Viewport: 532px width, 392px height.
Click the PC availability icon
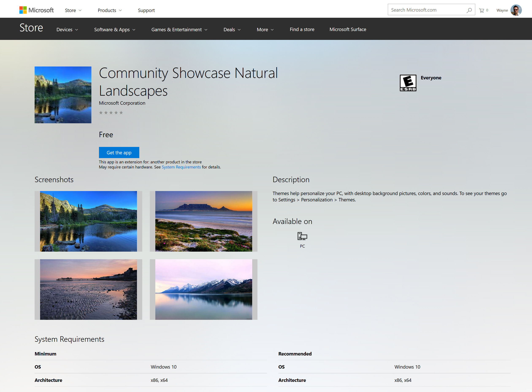pyautogui.click(x=302, y=236)
